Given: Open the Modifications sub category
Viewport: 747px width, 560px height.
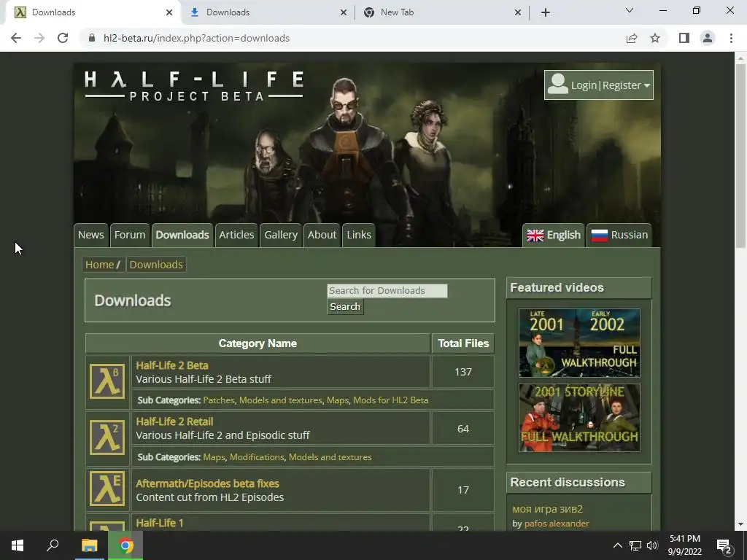Looking at the screenshot, I should coord(257,456).
